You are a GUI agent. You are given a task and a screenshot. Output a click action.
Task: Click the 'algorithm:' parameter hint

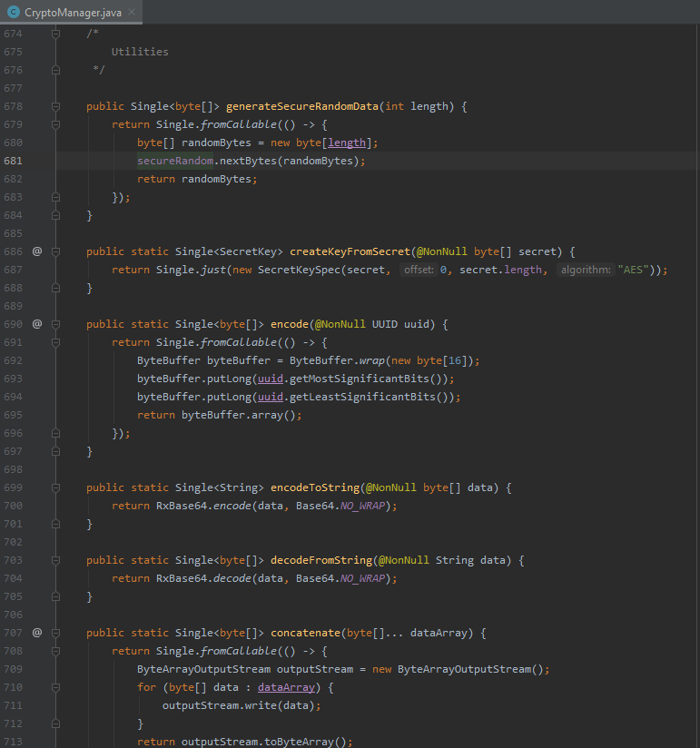586,270
